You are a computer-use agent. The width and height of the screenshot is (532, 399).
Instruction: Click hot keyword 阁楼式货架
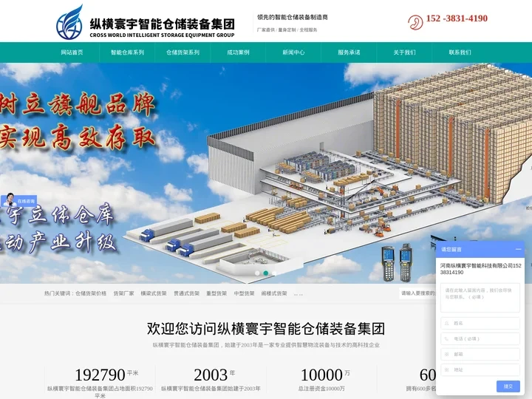pyautogui.click(x=274, y=293)
